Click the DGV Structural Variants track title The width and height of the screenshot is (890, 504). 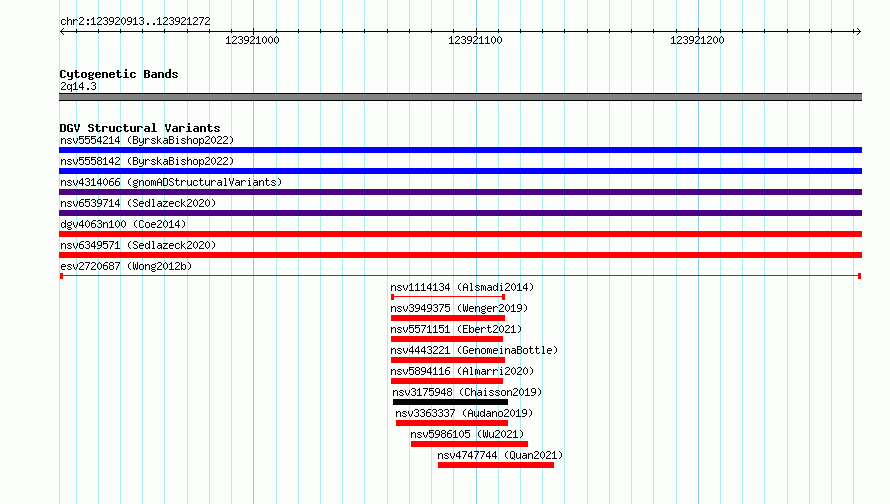[140, 128]
